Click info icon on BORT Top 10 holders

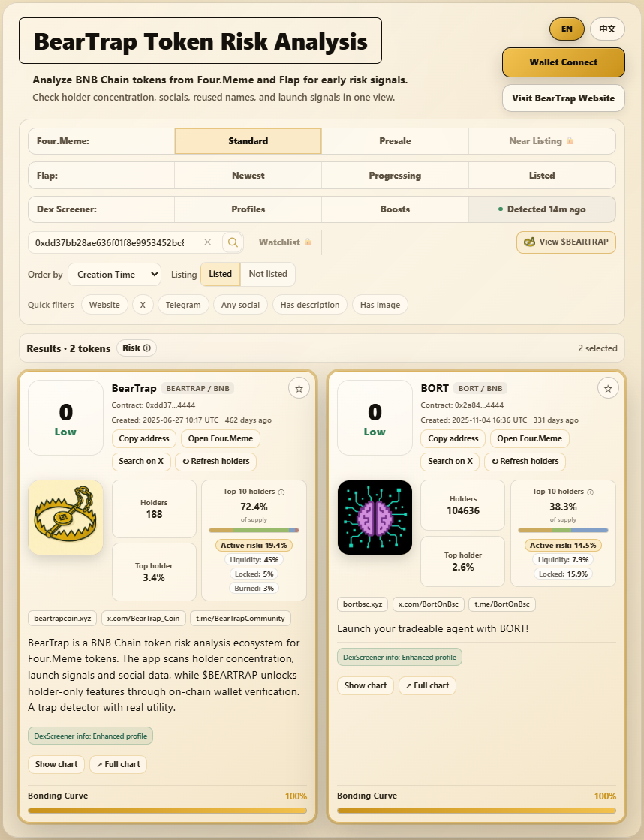[591, 492]
